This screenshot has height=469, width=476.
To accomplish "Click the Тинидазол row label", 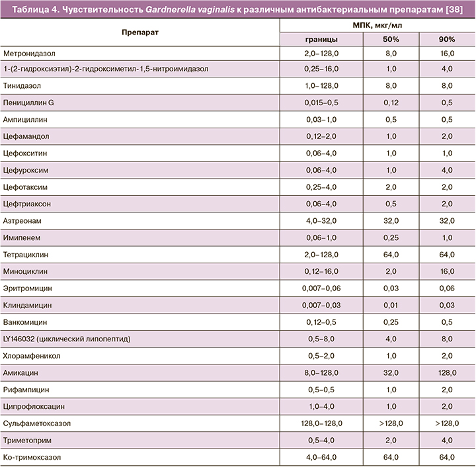I will pos(23,85).
